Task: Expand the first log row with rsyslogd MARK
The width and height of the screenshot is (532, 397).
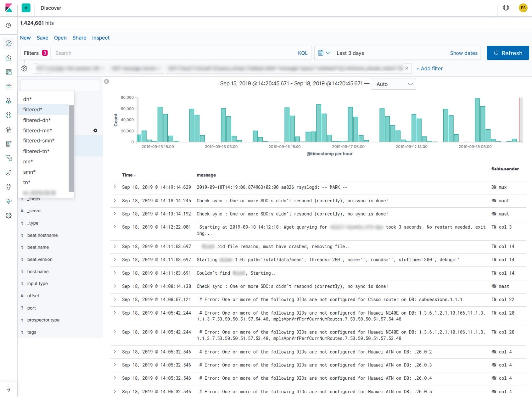Action: pos(115,187)
